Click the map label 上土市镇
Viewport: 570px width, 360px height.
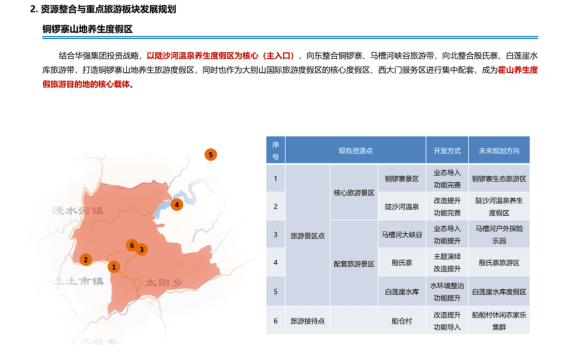[78, 281]
